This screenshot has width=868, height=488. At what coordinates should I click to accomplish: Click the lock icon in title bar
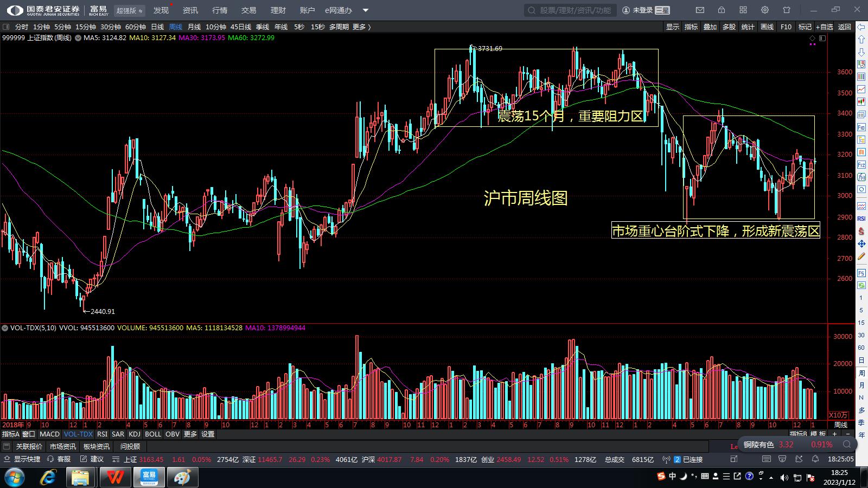722,10
